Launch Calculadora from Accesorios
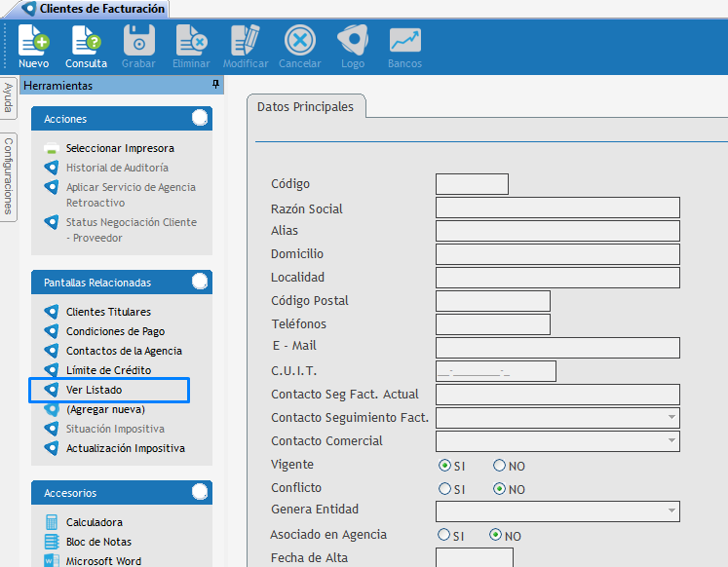This screenshot has height=567, width=728. 52,522
